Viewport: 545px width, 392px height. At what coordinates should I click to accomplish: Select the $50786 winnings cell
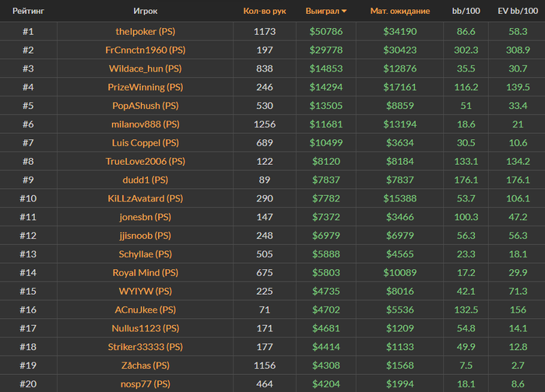click(326, 32)
